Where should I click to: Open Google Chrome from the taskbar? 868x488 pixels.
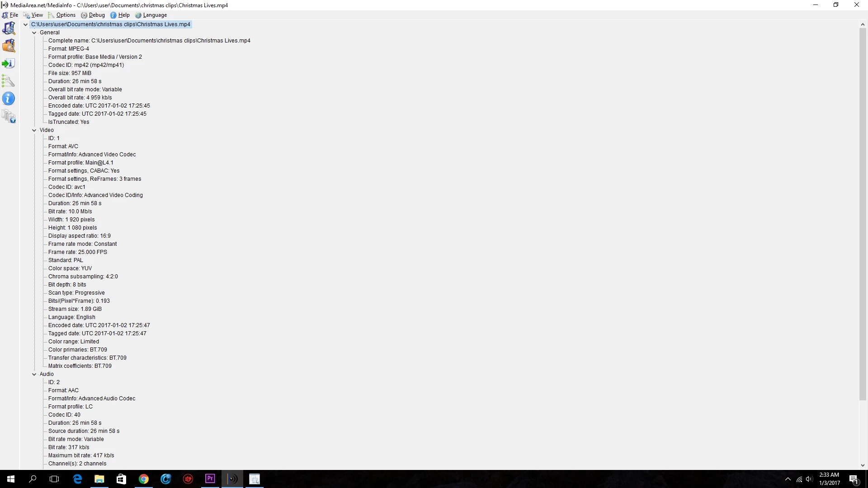click(x=144, y=479)
